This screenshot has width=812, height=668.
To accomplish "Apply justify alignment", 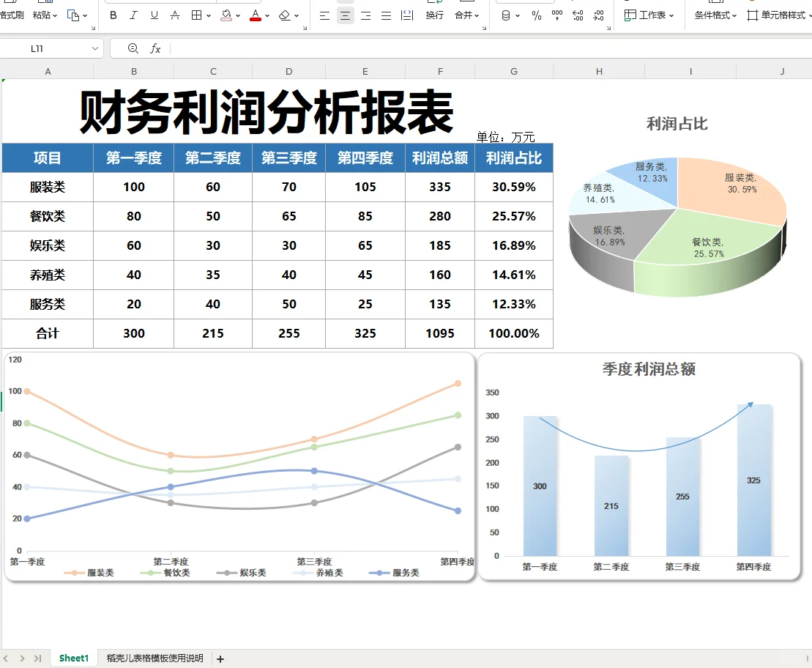I will [x=387, y=15].
